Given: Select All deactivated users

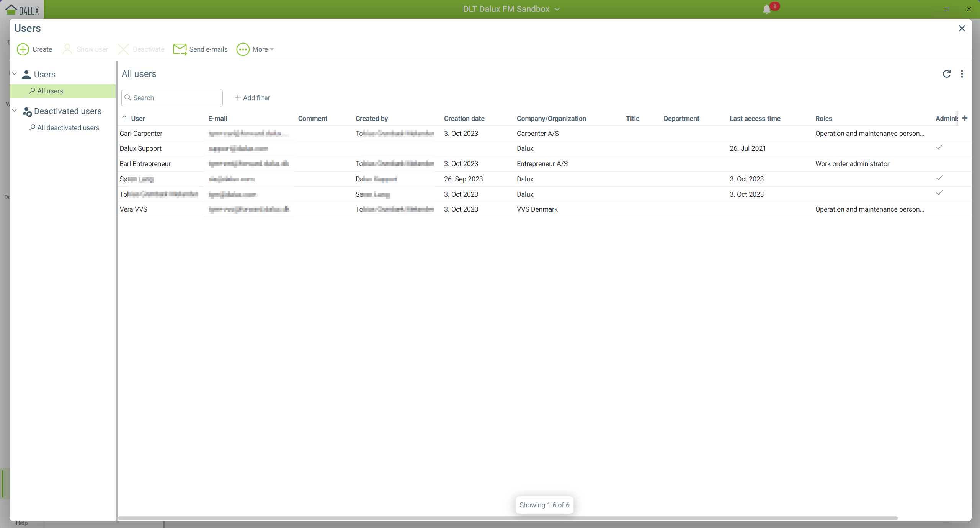Looking at the screenshot, I should click(68, 128).
